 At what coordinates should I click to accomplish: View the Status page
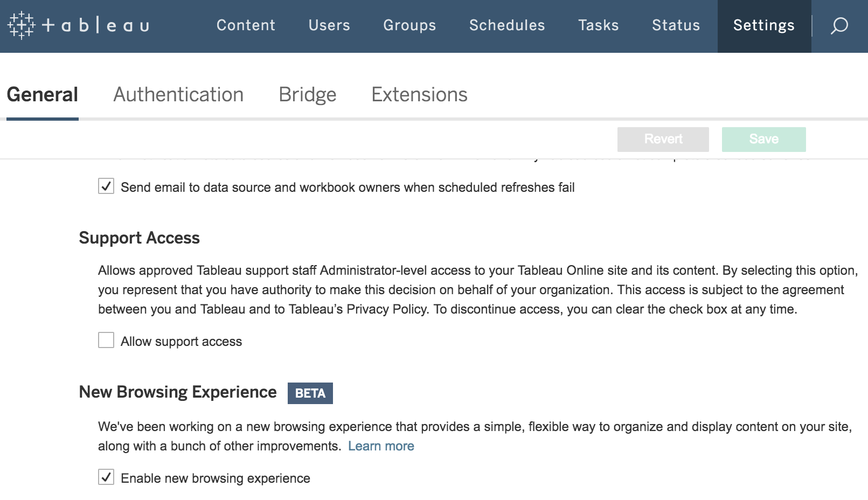pos(676,25)
